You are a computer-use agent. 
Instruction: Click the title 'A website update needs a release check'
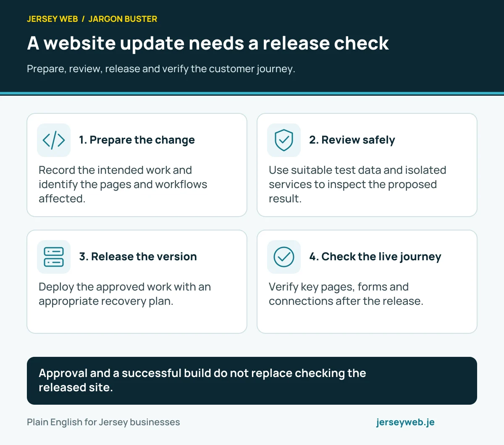pyautogui.click(x=208, y=43)
